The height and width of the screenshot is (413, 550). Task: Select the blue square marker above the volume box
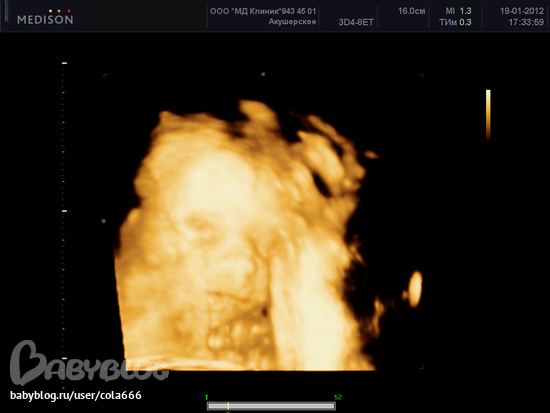click(263, 74)
